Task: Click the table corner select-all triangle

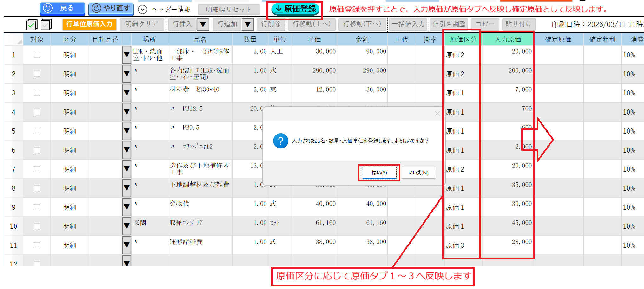Action: click(19, 42)
